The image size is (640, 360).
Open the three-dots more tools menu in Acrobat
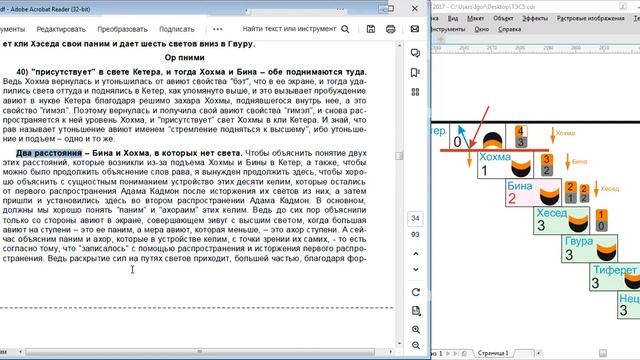[218, 29]
